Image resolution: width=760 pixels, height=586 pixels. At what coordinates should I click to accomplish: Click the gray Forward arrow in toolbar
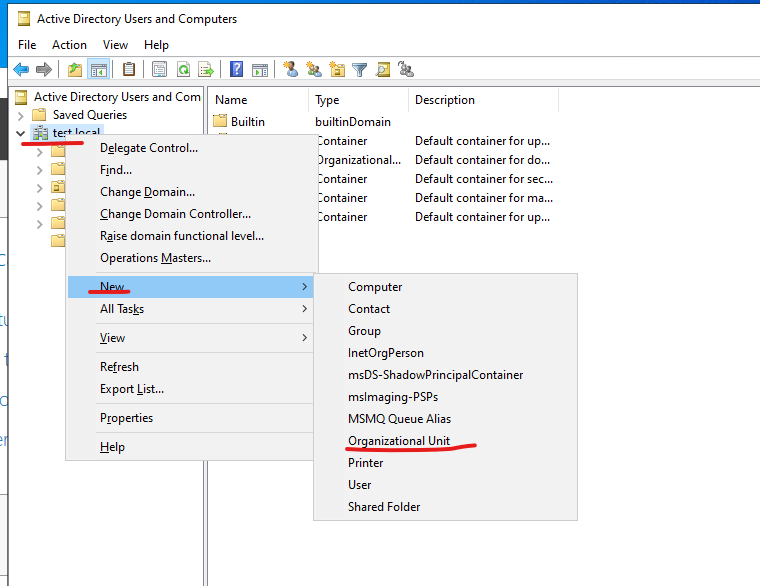click(x=44, y=70)
